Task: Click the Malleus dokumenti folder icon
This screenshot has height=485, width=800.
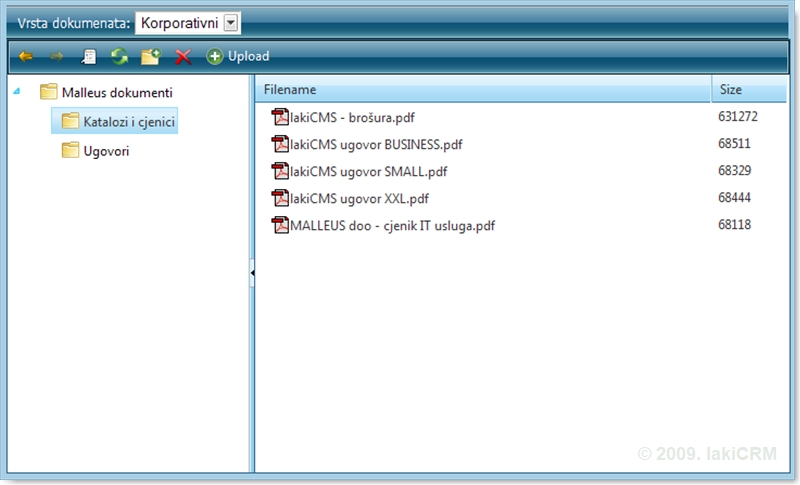Action: click(48, 92)
